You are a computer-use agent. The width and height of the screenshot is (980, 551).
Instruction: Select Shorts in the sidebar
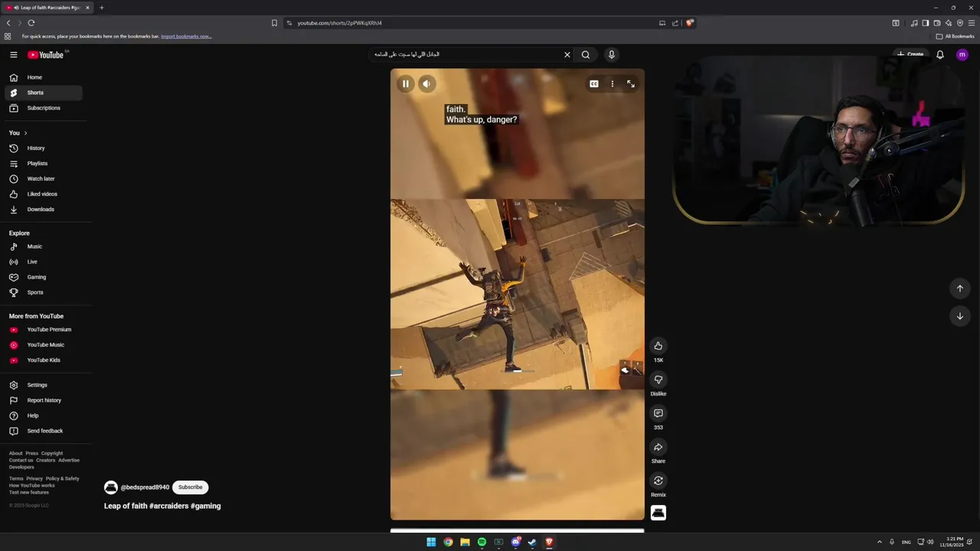click(x=44, y=93)
